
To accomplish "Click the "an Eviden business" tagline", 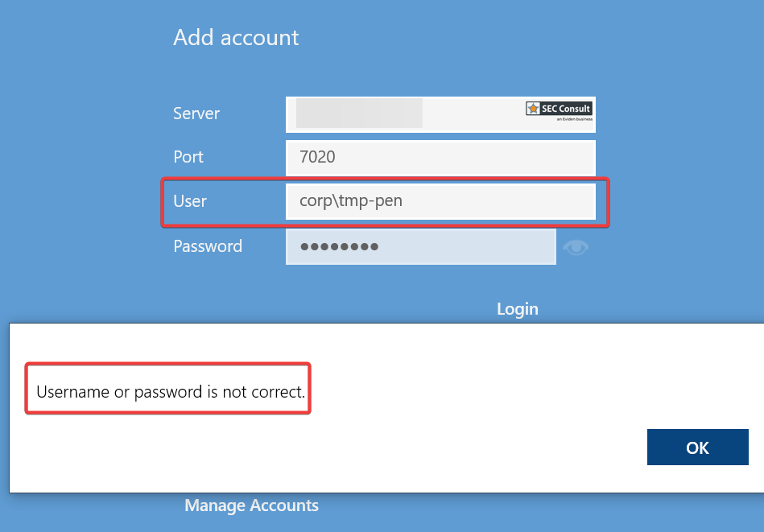I will 573,120.
